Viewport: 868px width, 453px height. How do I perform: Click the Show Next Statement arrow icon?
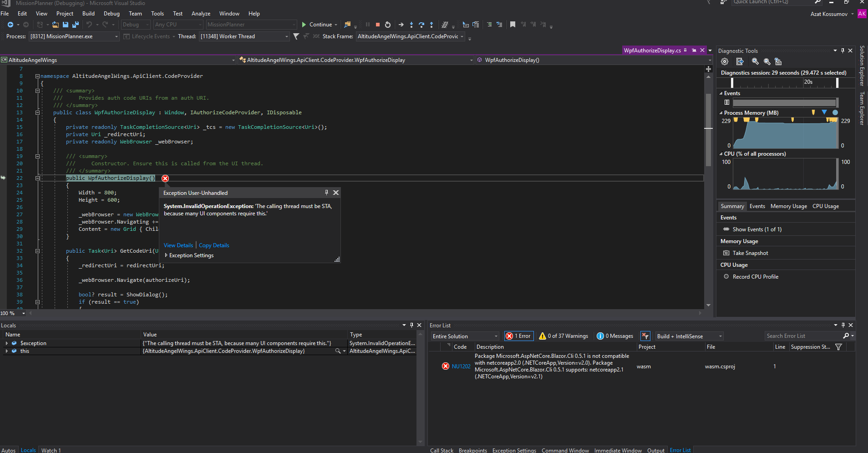coord(401,25)
